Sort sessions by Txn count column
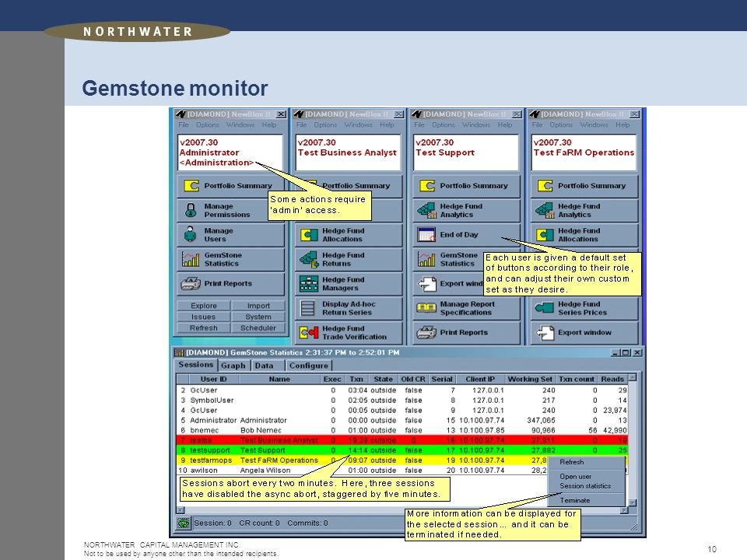The height and width of the screenshot is (560, 747). (x=577, y=379)
